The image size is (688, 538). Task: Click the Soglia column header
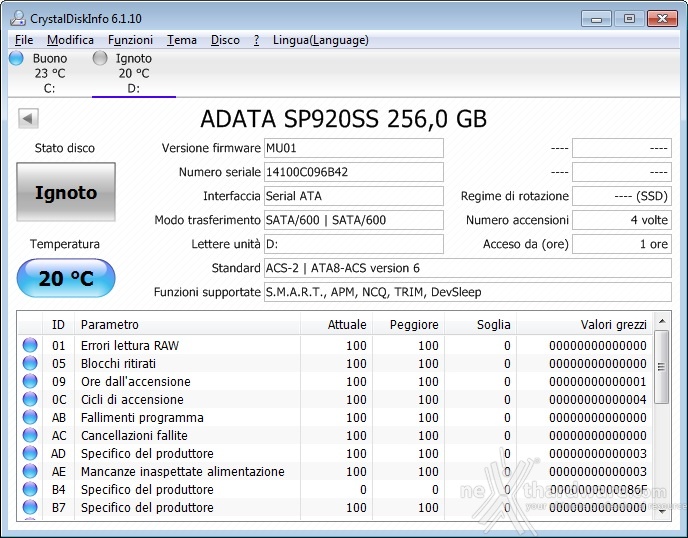pyautogui.click(x=480, y=324)
